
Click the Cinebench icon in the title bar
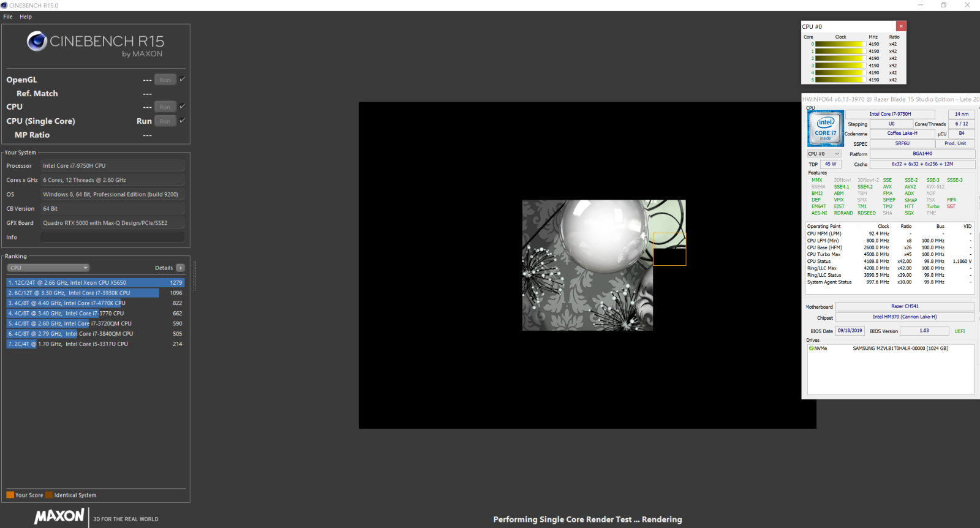coord(4,6)
